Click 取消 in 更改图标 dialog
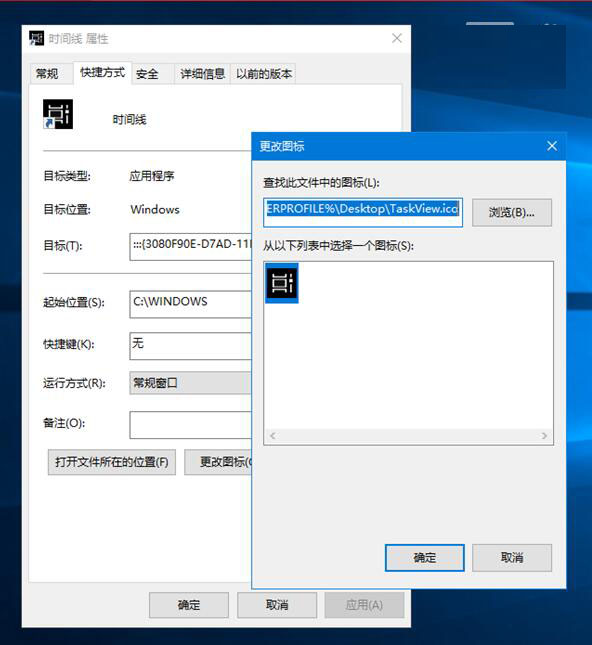The width and height of the screenshot is (592, 645). coord(512,558)
